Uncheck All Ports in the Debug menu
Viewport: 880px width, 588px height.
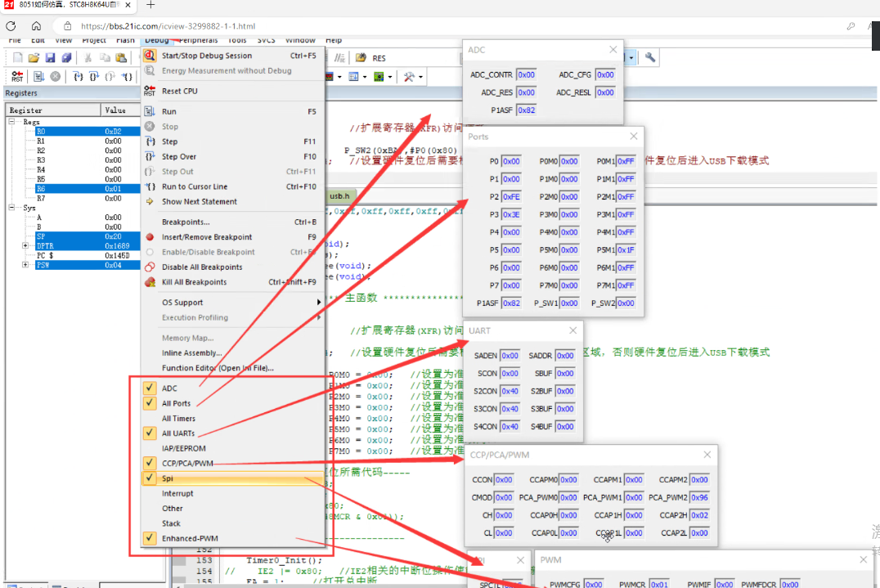150,403
